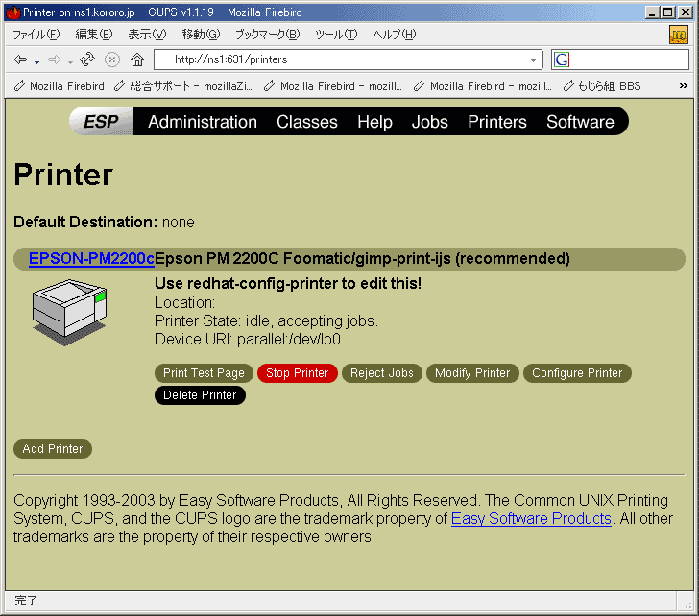699x616 pixels.
Task: Follow the EPSON-PM2200c printer link
Action: 91,258
